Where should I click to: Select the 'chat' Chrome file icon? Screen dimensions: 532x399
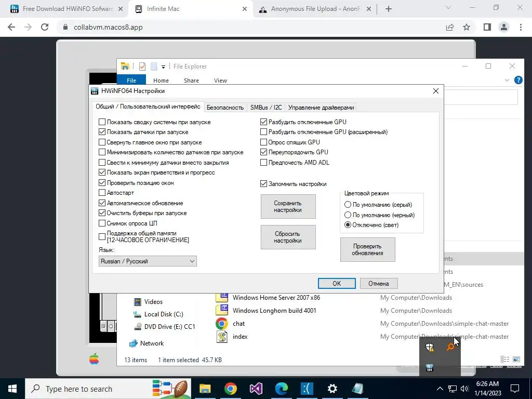click(221, 324)
